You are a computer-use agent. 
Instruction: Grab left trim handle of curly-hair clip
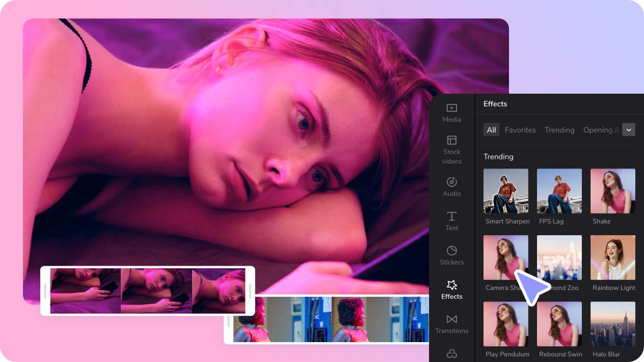pyautogui.click(x=229, y=321)
